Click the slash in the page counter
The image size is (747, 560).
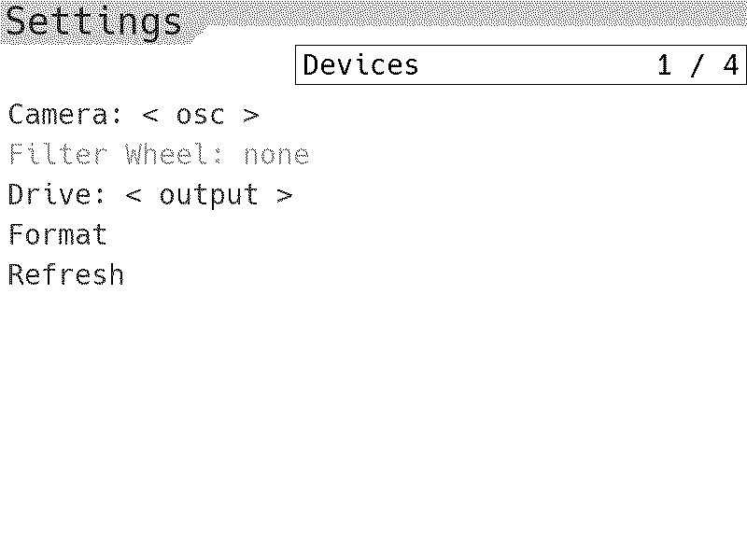[698, 65]
